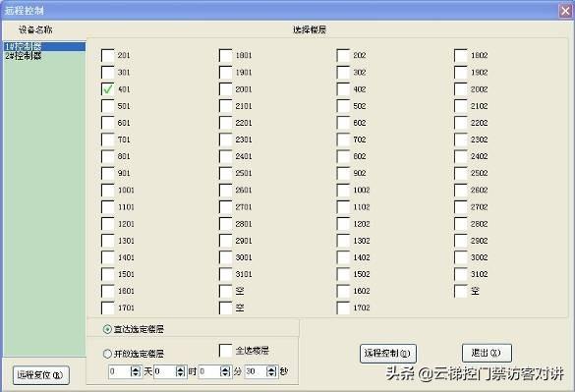Tick the 2001 checkbox
Image resolution: width=575 pixels, height=392 pixels.
coord(225,89)
